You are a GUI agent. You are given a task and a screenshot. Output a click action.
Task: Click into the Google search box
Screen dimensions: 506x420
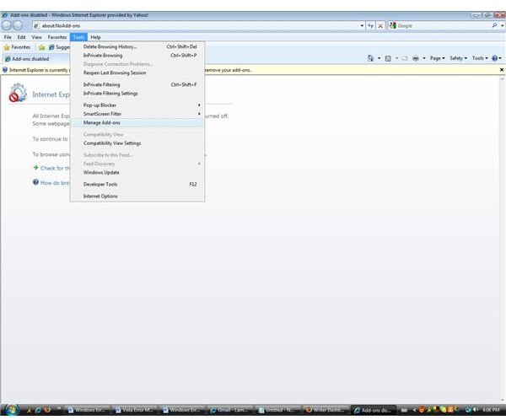point(444,26)
